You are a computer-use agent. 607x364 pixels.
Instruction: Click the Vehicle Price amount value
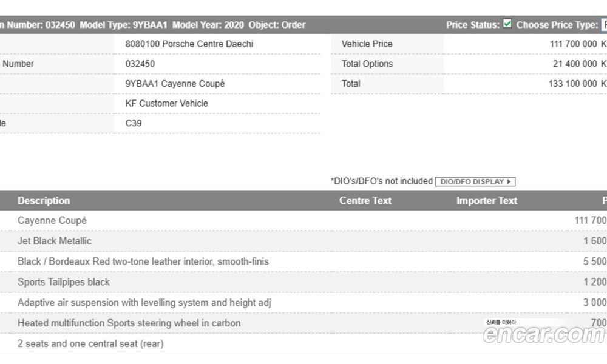pyautogui.click(x=575, y=44)
